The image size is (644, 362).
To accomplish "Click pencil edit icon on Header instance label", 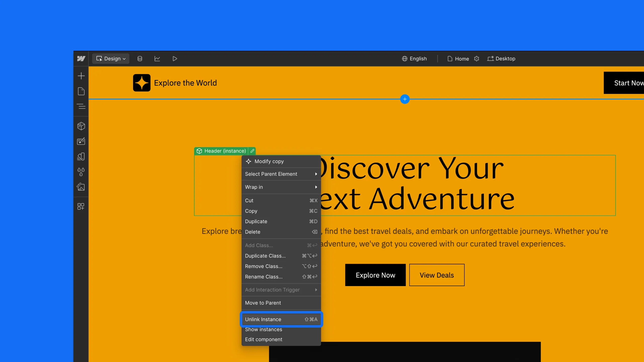I will pyautogui.click(x=252, y=151).
